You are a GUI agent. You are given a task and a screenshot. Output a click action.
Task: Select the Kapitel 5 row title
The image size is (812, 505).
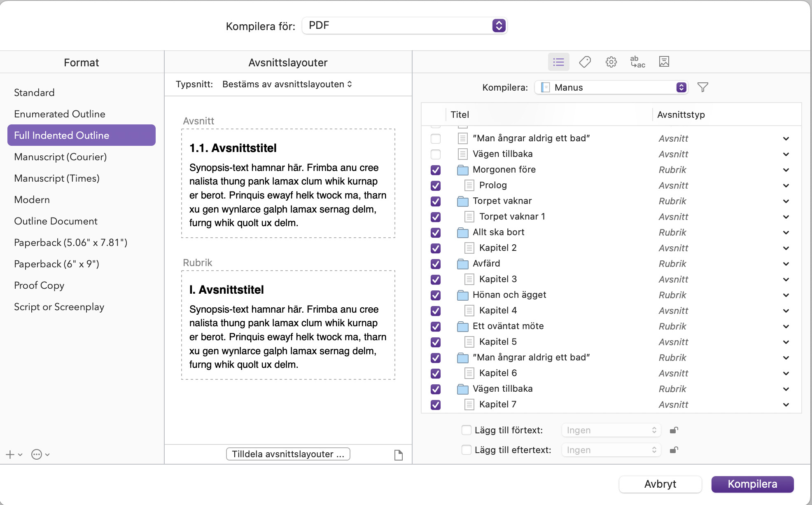pos(497,342)
